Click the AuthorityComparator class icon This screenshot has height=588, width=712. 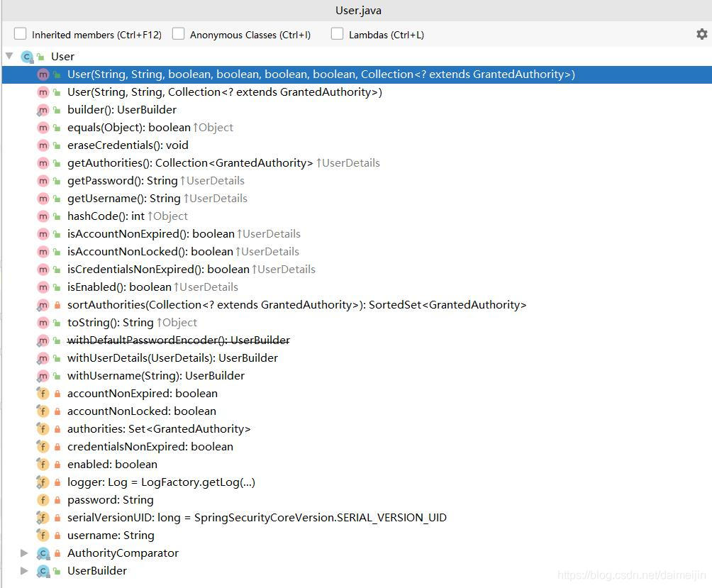pos(43,553)
